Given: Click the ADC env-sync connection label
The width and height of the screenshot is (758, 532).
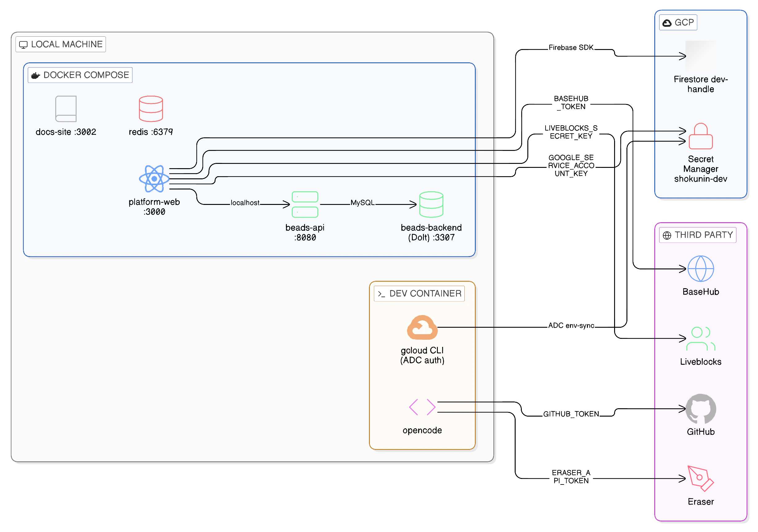Looking at the screenshot, I should [x=571, y=326].
